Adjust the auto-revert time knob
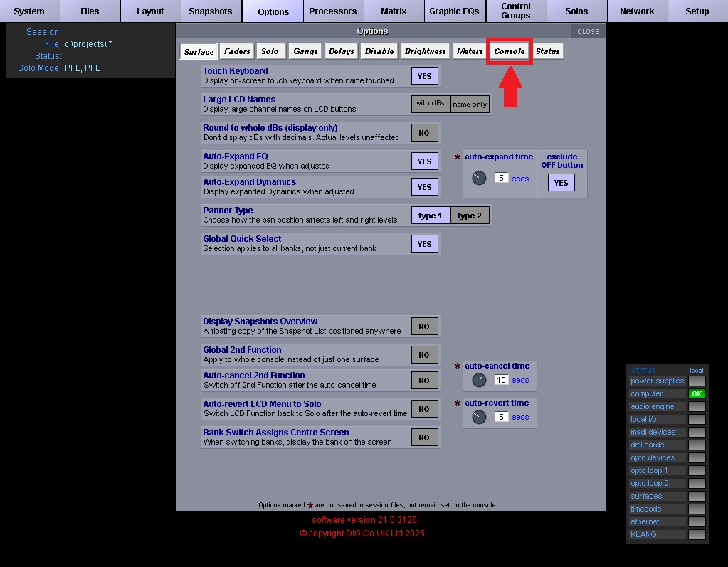 pos(479,417)
